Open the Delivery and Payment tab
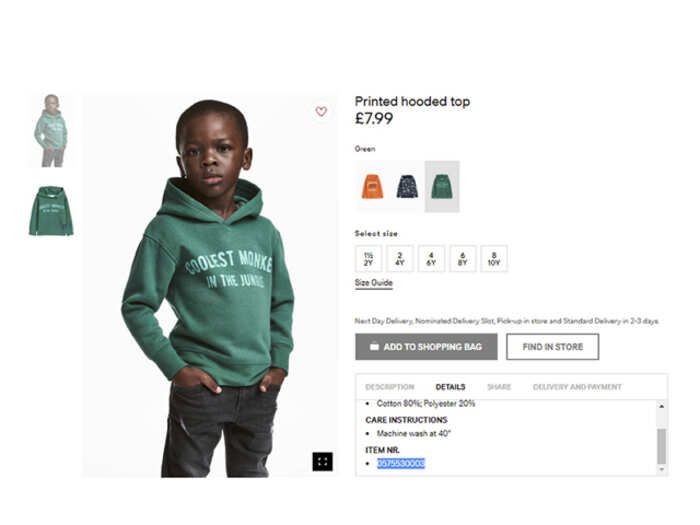 pyautogui.click(x=577, y=387)
